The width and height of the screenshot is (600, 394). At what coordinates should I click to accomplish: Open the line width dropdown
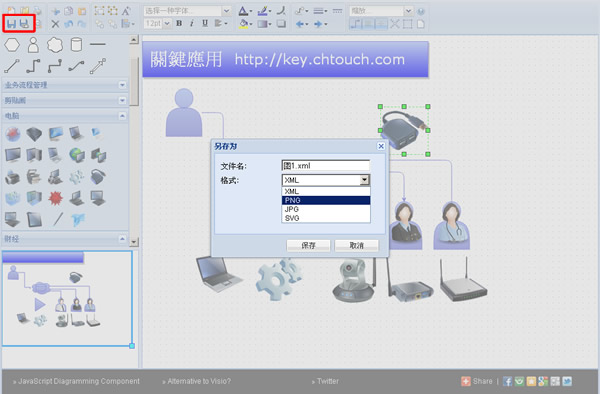coord(320,11)
